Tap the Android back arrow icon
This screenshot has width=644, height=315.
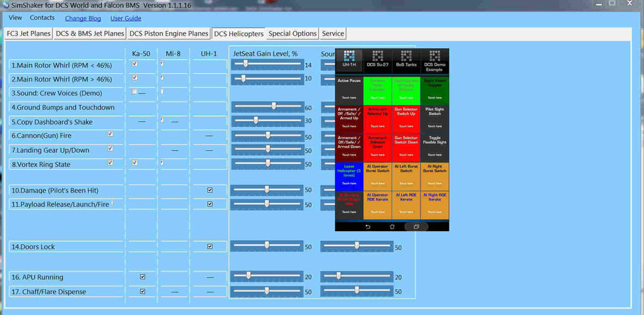tap(368, 227)
